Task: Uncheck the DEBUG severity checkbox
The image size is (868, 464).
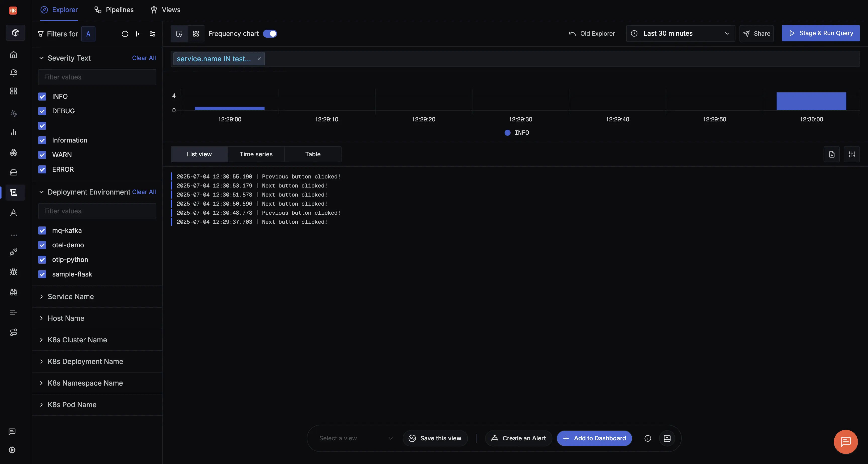Action: pyautogui.click(x=42, y=111)
